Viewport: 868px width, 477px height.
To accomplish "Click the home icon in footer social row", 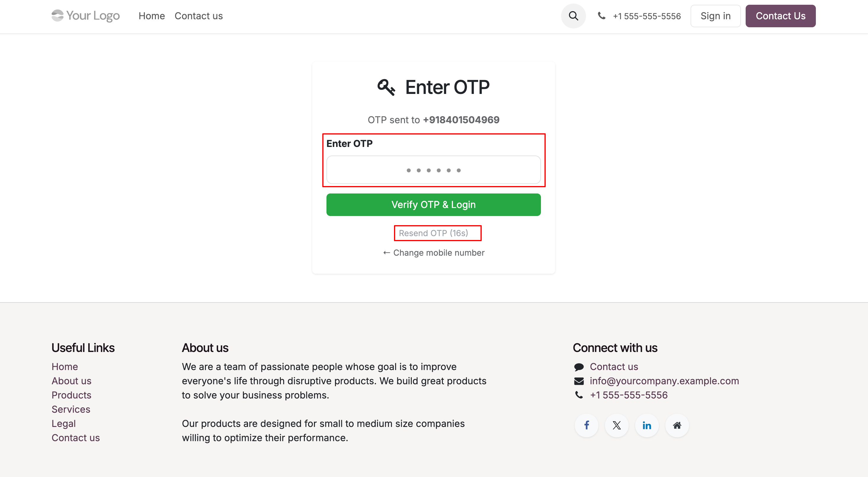I will point(677,425).
